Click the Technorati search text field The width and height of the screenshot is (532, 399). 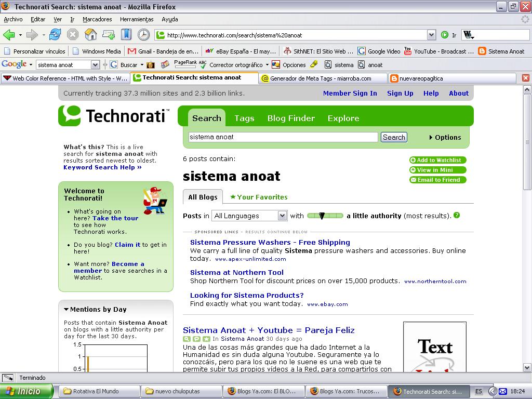click(x=283, y=137)
